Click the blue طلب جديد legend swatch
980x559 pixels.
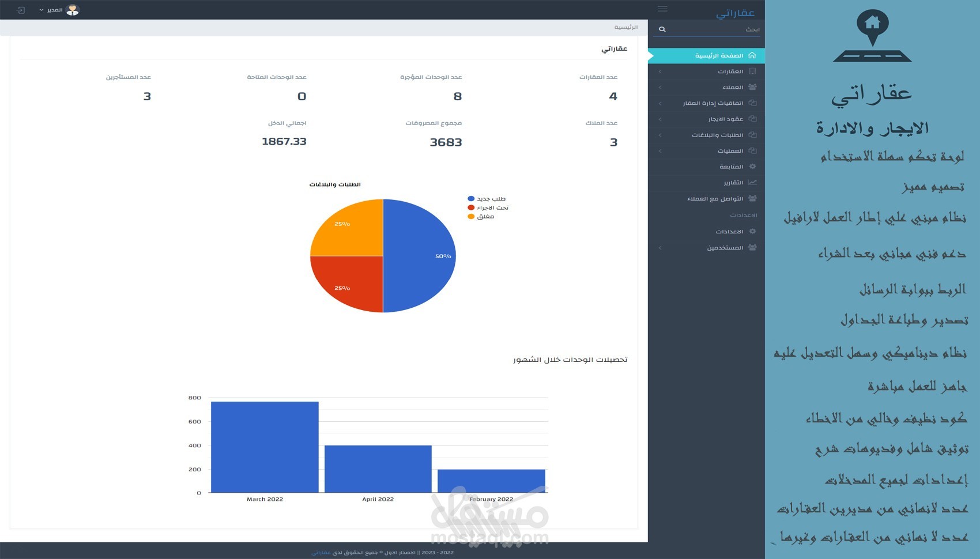coord(471,199)
